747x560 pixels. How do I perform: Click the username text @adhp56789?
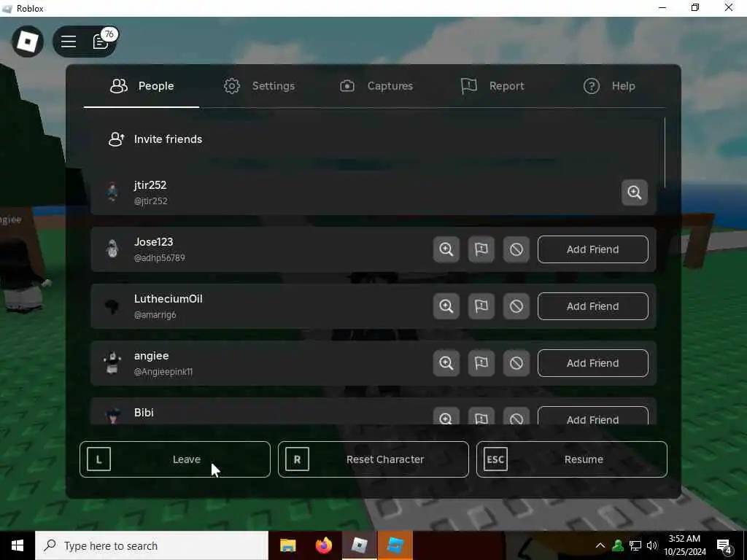click(x=160, y=257)
